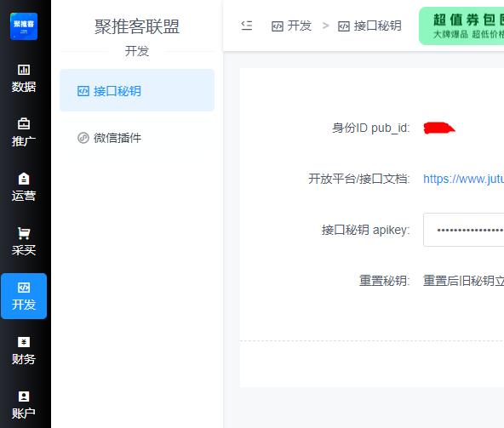Screen dimensions: 504x428
Task: Open the 推广 briefcase icon
Action: click(x=24, y=123)
